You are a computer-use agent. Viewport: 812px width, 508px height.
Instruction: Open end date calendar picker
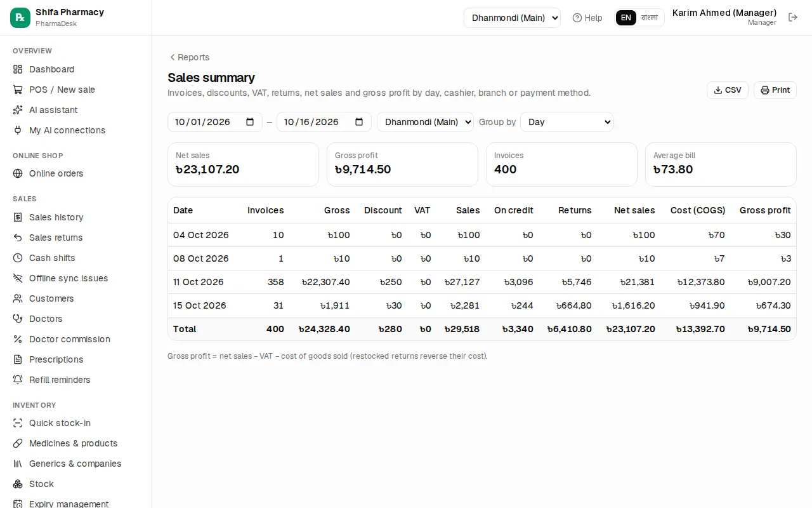tap(359, 122)
